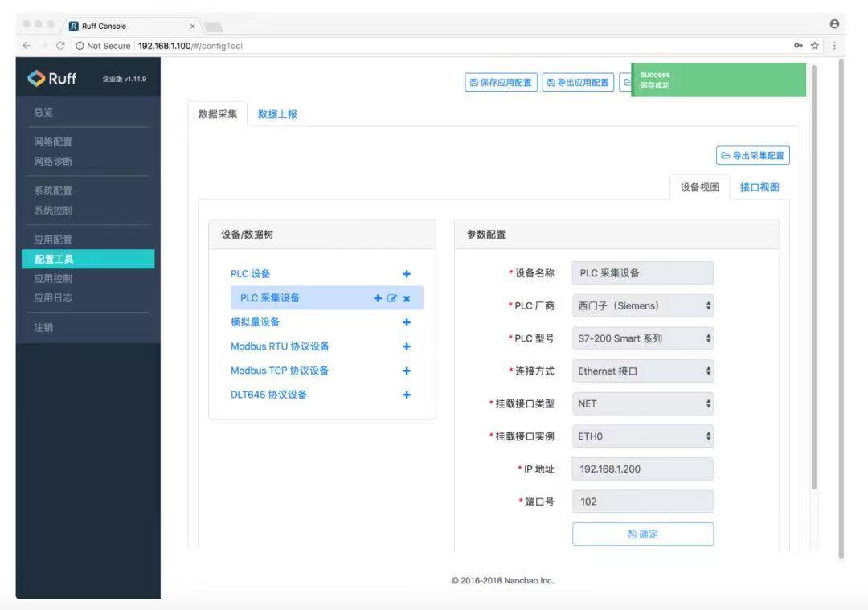Open 总览 in the sidebar
This screenshot has width=868, height=610.
point(43,113)
